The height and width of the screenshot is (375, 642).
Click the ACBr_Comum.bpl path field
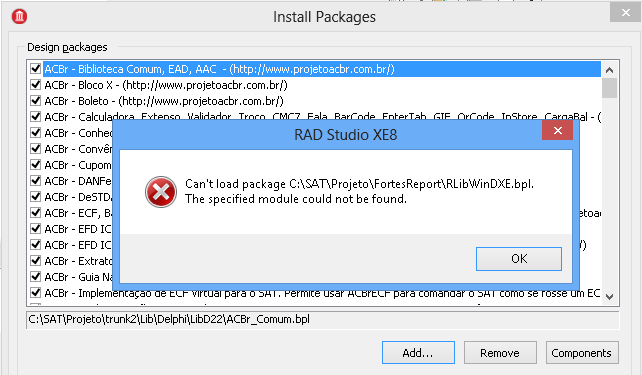[x=323, y=319]
